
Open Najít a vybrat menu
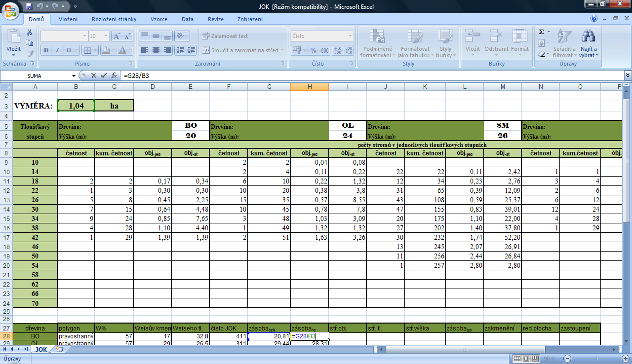[x=588, y=43]
